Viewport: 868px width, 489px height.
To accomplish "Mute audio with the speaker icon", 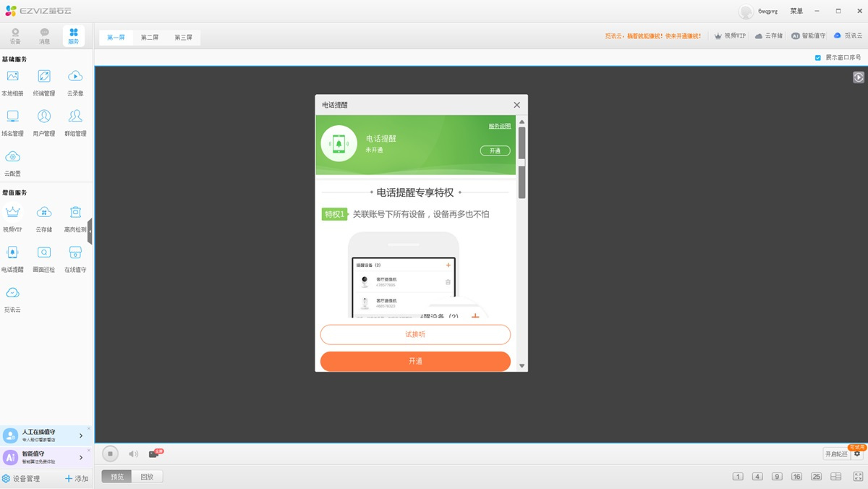I will tap(133, 454).
